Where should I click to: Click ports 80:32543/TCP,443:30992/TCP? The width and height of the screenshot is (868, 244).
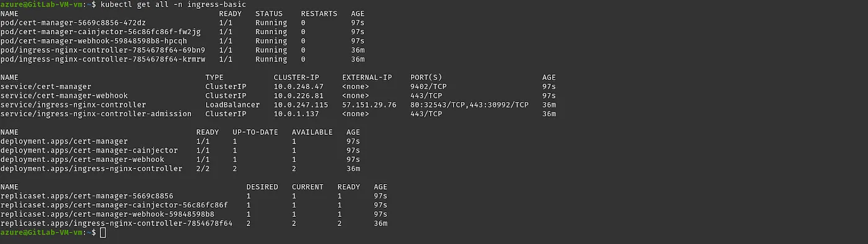[469, 105]
